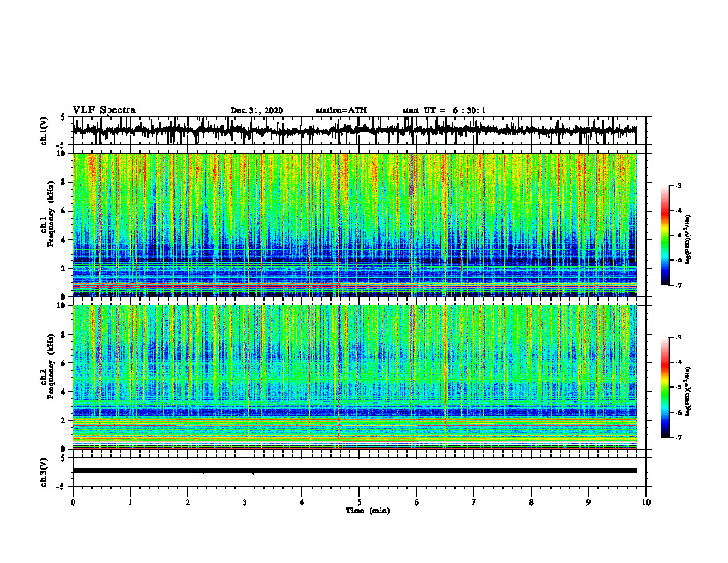This screenshot has width=728, height=563.
Task: Click time axis tick label "0"
Action: (73, 502)
